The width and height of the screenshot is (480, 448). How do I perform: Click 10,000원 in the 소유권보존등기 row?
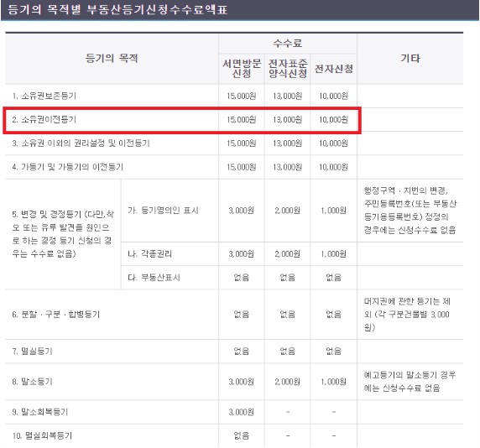(x=334, y=96)
